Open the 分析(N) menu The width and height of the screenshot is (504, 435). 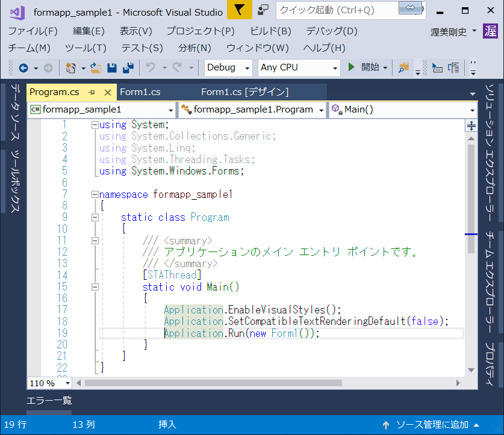pyautogui.click(x=194, y=48)
